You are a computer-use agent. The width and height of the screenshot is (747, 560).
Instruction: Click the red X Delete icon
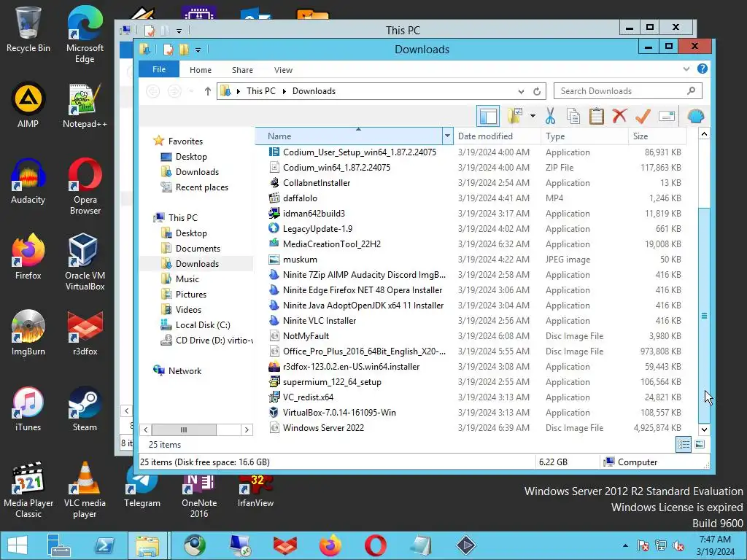619,116
